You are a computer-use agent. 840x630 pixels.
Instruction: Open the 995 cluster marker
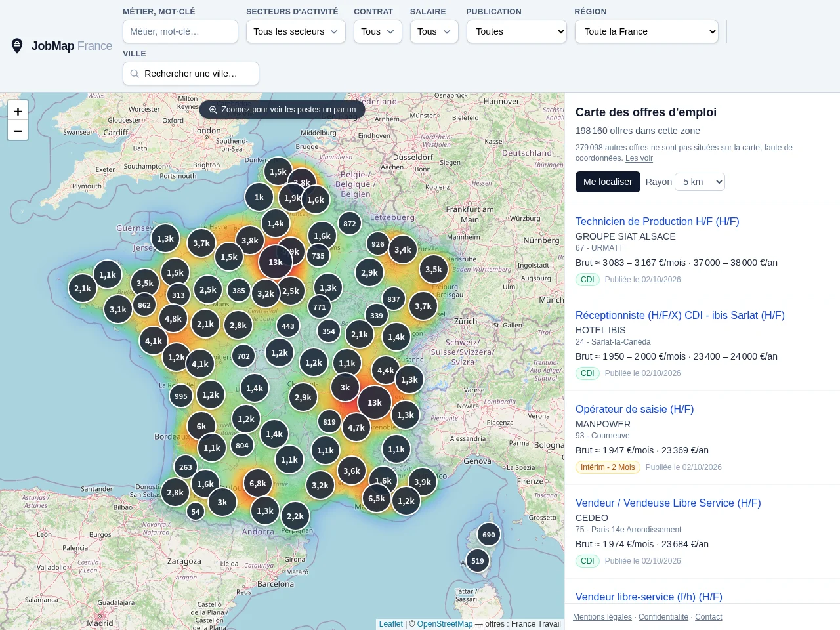tap(181, 396)
